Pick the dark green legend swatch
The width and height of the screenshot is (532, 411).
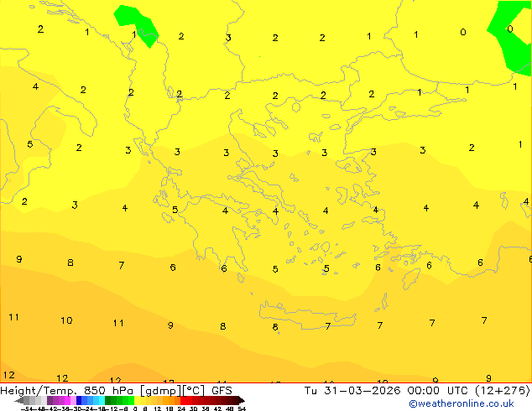[x=108, y=400]
